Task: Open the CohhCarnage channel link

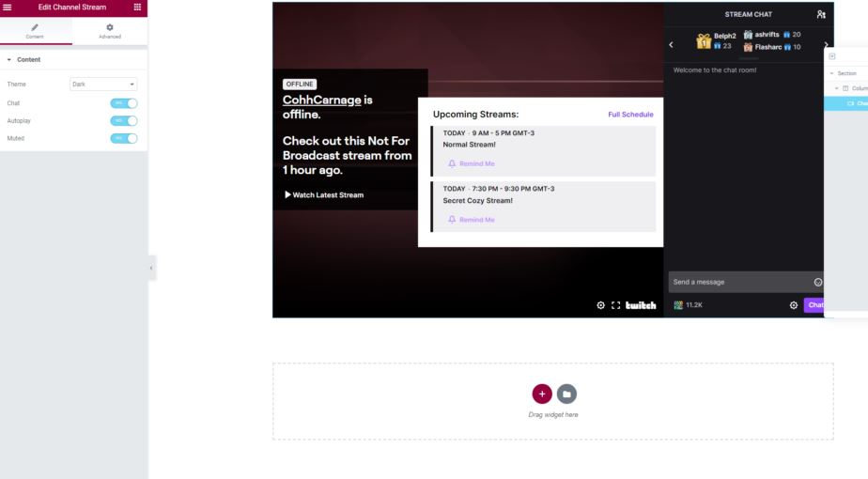Action: coord(321,100)
